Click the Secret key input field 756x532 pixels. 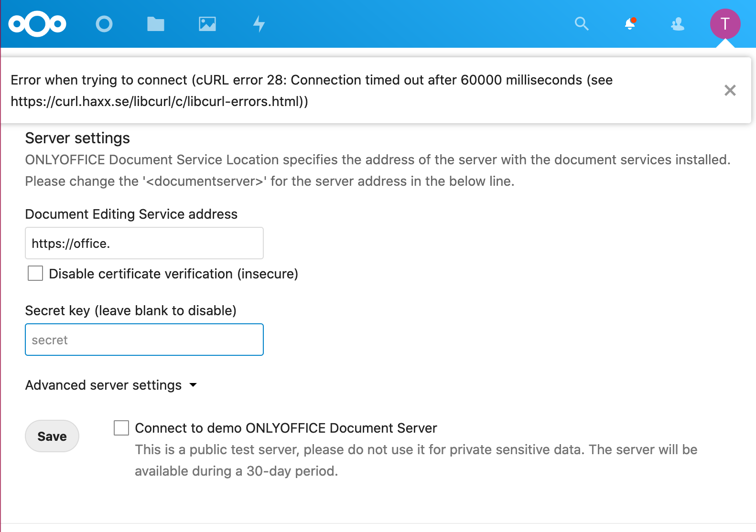(144, 340)
